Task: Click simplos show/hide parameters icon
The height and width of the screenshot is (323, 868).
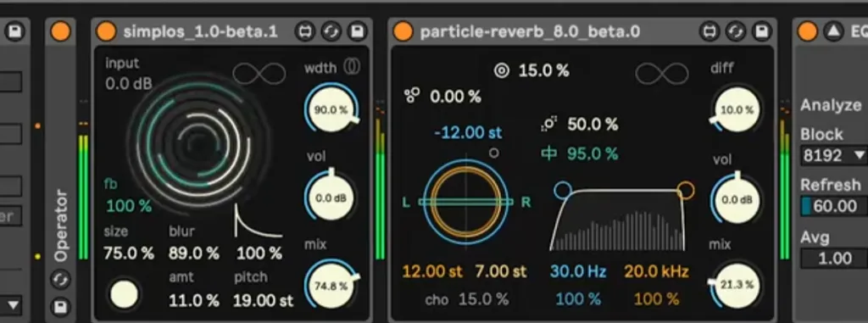Action: (x=304, y=31)
